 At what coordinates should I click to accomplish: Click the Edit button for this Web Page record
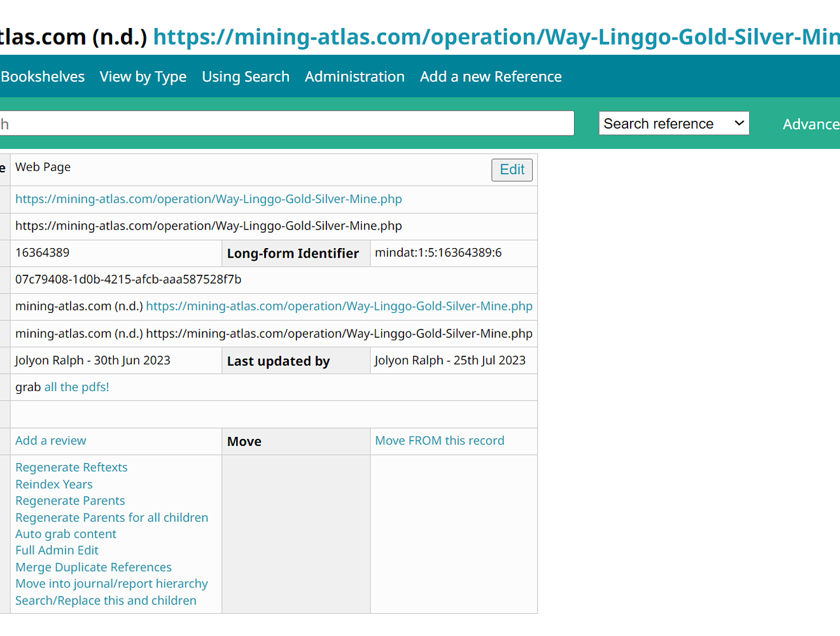point(512,170)
